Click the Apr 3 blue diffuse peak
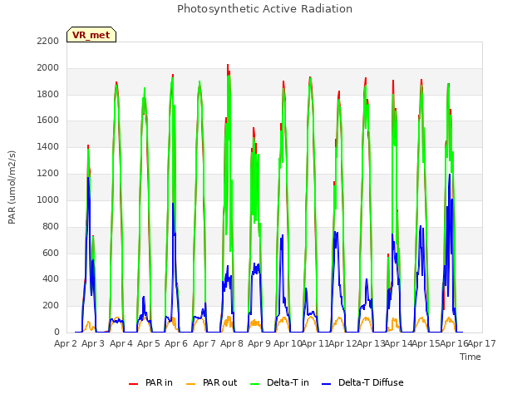This screenshot has width=532, height=399. (88, 179)
